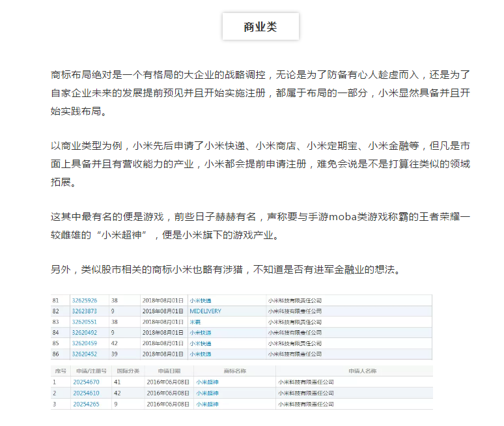Open registration number 20254265

86,404
